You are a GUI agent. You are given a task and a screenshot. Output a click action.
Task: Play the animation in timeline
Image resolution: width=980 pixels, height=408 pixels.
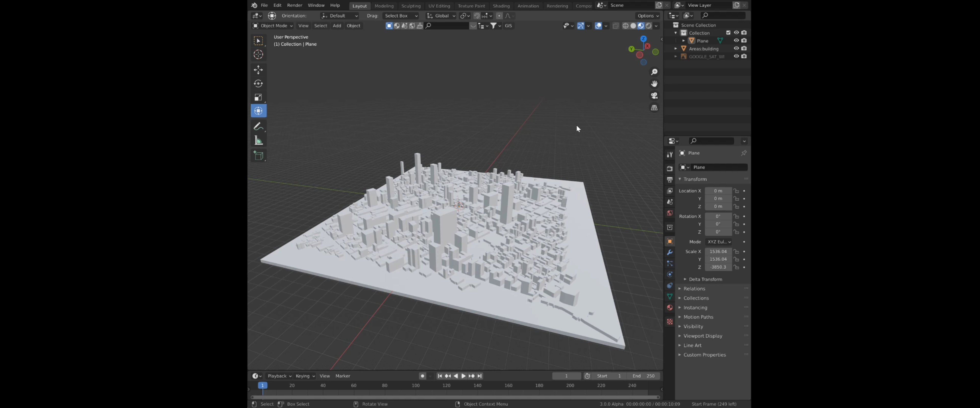coord(463,376)
